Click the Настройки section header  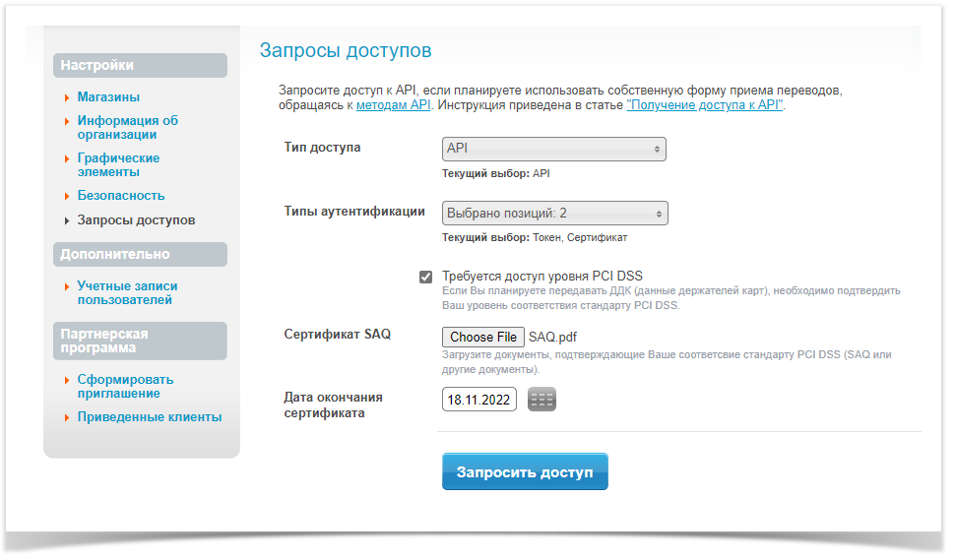pos(141,66)
